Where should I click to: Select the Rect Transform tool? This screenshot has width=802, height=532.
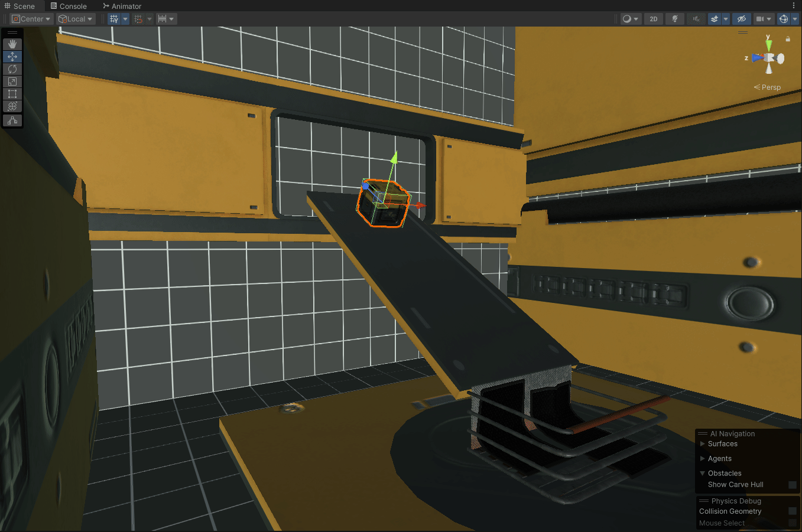(x=12, y=94)
